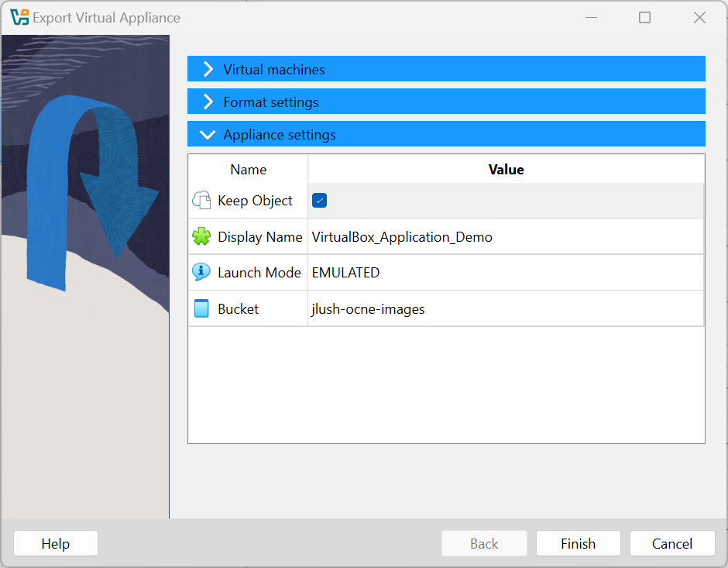Select the EMULATED launch mode value
Viewport: 728px width, 568px height.
[x=346, y=273]
